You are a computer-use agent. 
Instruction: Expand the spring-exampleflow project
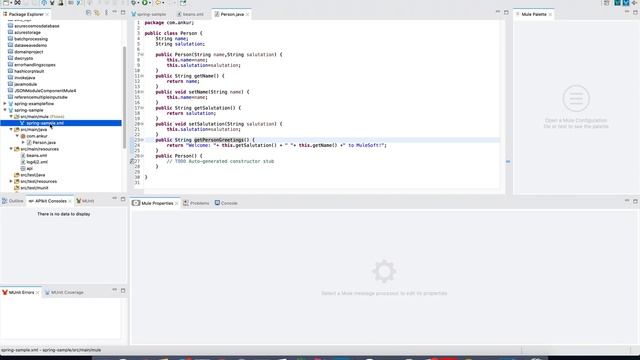(x=5, y=104)
